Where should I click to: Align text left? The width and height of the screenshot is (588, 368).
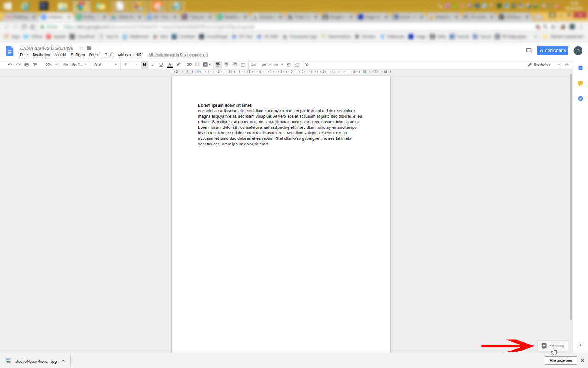pos(218,64)
